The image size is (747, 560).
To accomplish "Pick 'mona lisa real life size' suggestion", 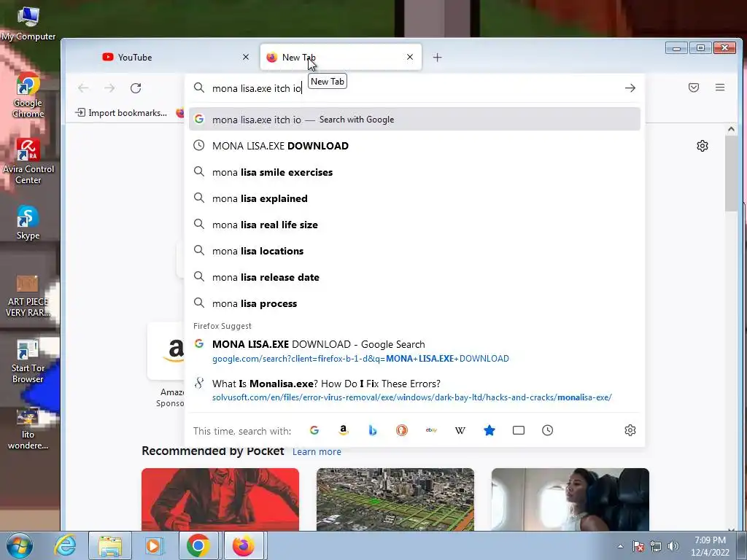I will pyautogui.click(x=414, y=225).
